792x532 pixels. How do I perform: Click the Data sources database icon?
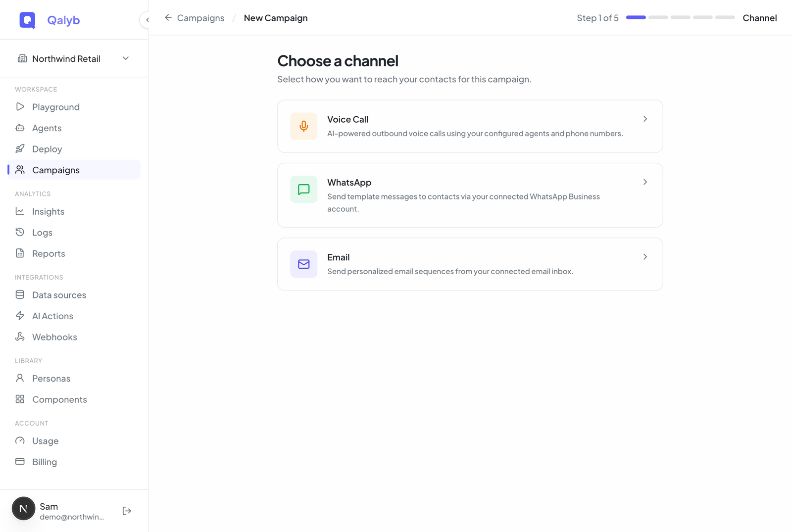coord(20,295)
